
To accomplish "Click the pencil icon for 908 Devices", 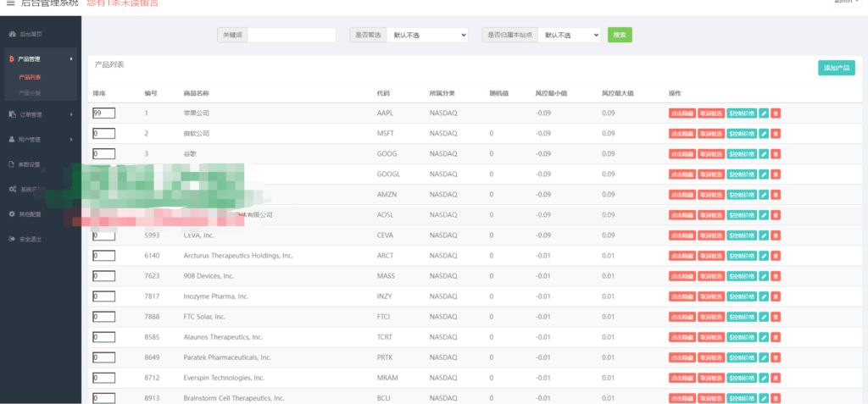I will [x=764, y=276].
